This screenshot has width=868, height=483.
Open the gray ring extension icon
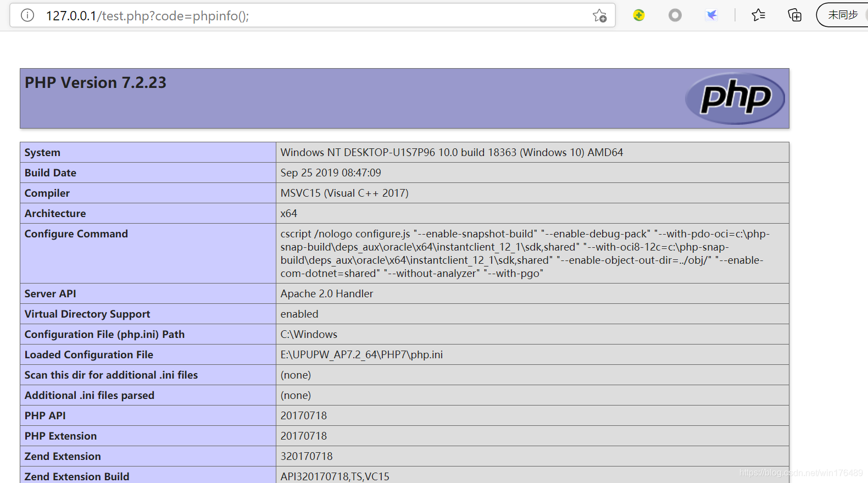pos(675,15)
